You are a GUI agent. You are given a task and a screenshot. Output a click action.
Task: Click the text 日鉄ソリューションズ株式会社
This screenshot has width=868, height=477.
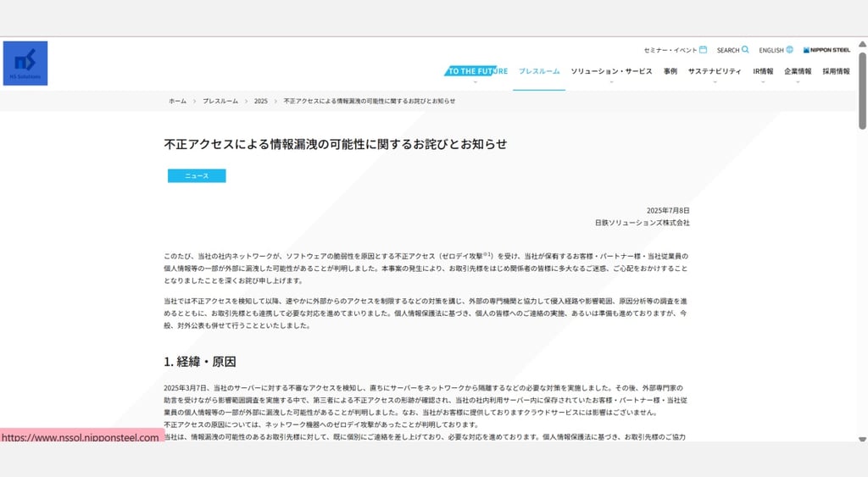[643, 223]
